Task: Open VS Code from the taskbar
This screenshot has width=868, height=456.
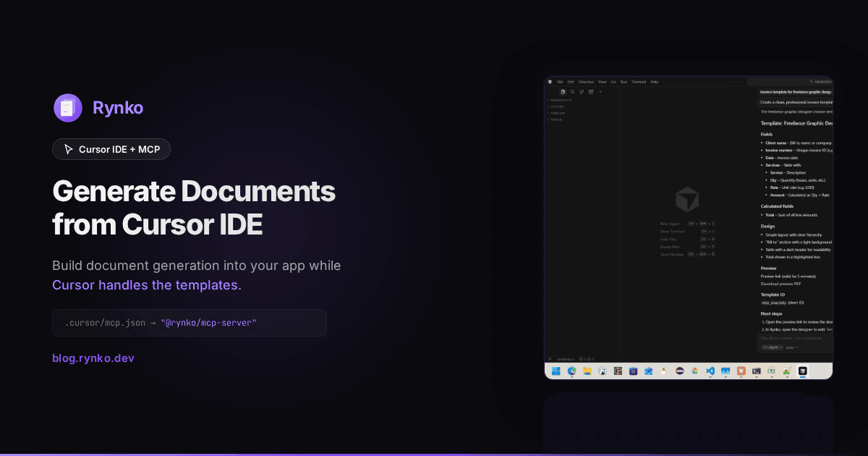Action: tap(710, 371)
